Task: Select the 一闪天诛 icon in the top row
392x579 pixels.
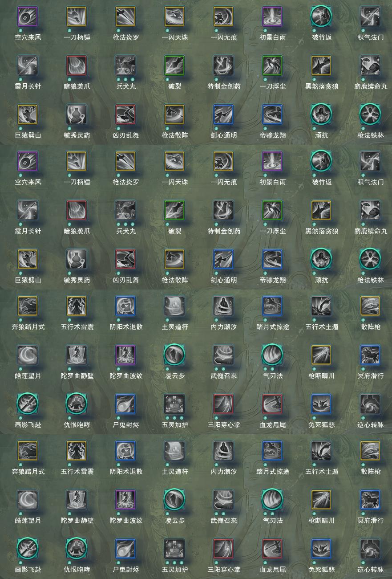Action: pyautogui.click(x=174, y=16)
